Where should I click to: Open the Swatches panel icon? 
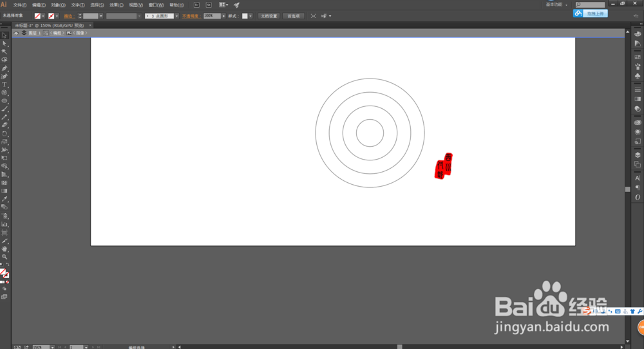pyautogui.click(x=638, y=57)
